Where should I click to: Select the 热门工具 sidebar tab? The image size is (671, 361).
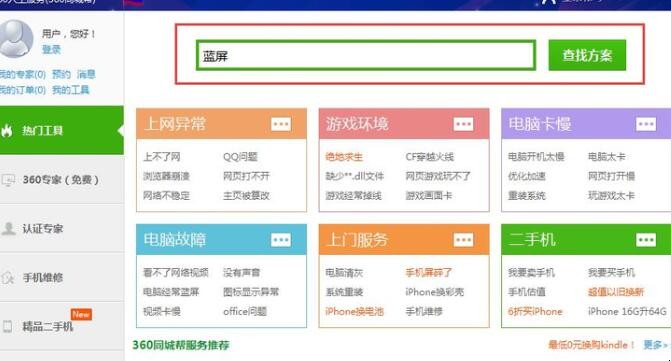point(62,130)
